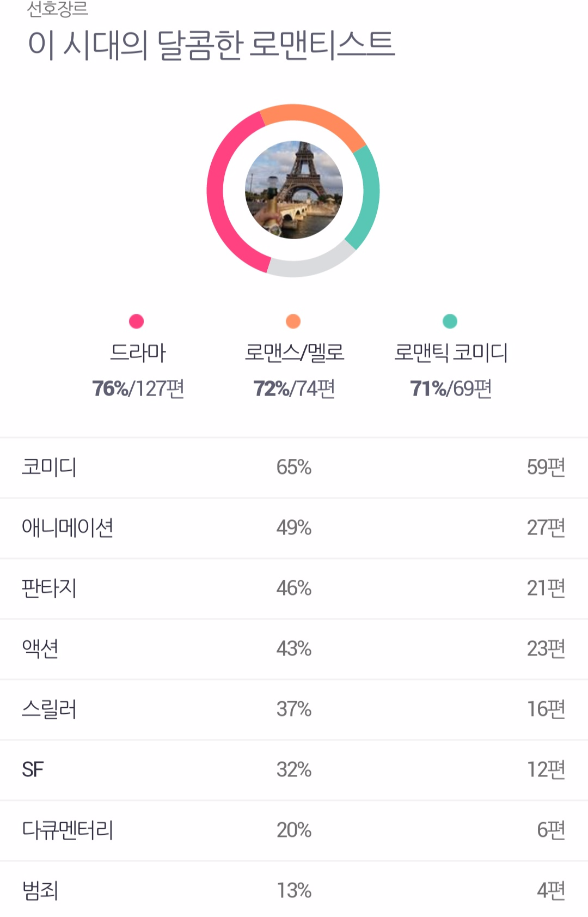The image size is (588, 917).
Task: Select the 다큐멘터리 row
Action: [294, 830]
